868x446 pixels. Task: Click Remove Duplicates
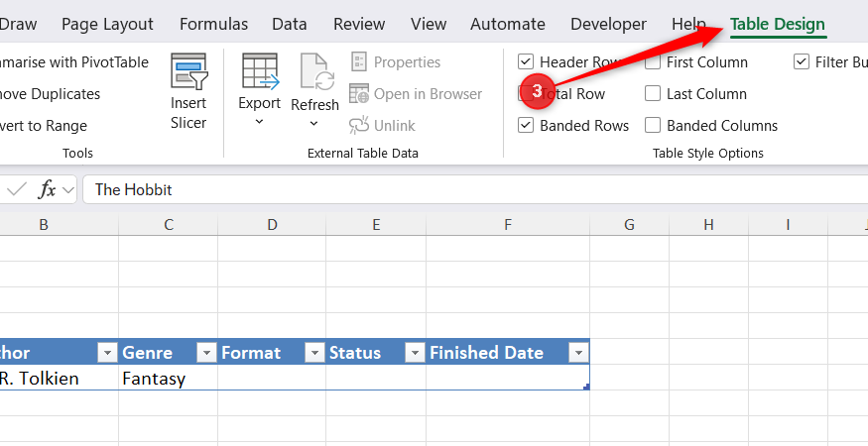click(x=50, y=93)
